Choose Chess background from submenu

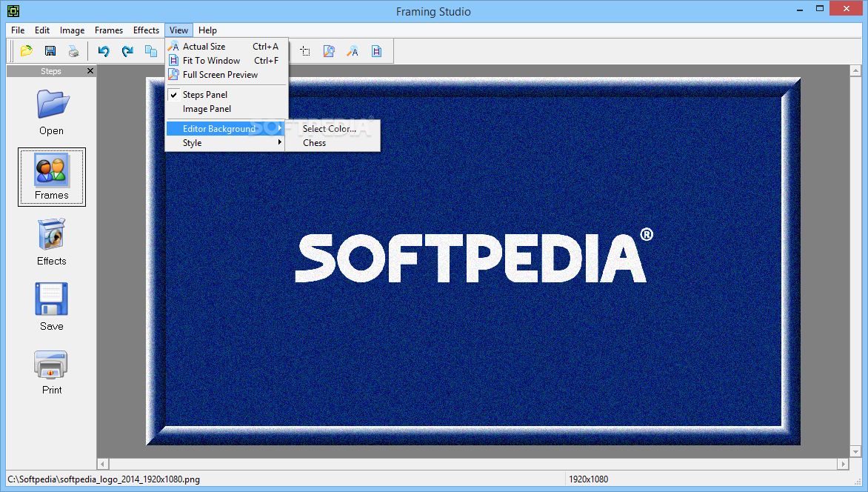332,143
